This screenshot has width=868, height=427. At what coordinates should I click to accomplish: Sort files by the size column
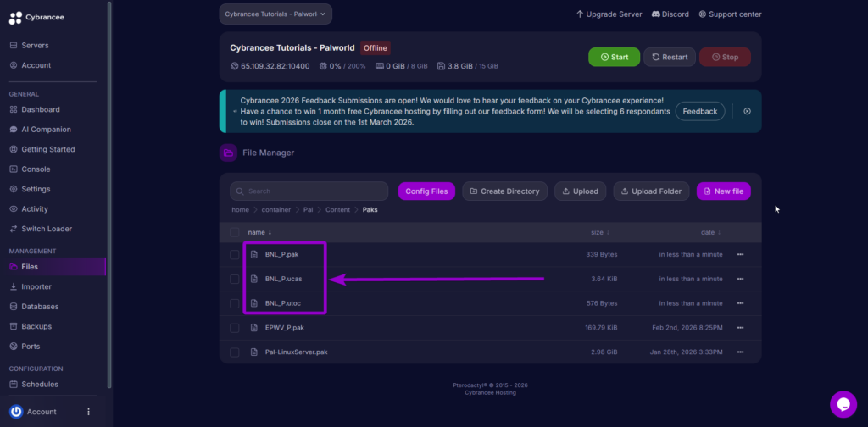[x=600, y=232]
